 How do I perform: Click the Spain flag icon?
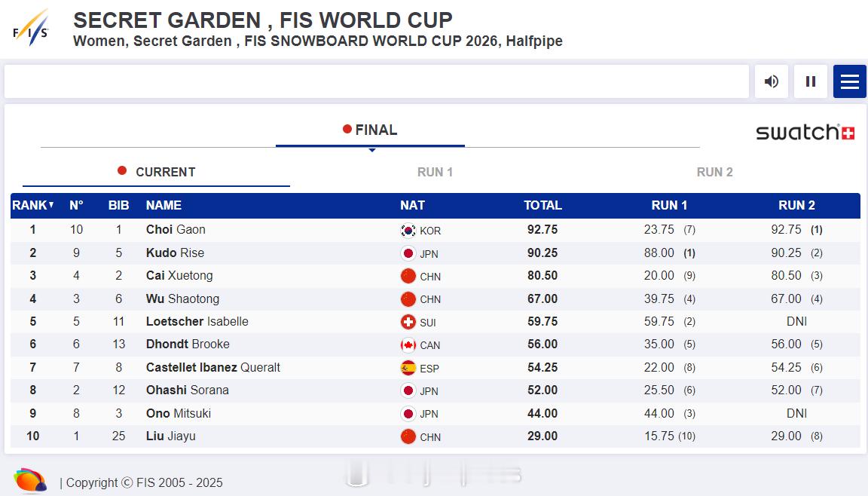(x=408, y=368)
